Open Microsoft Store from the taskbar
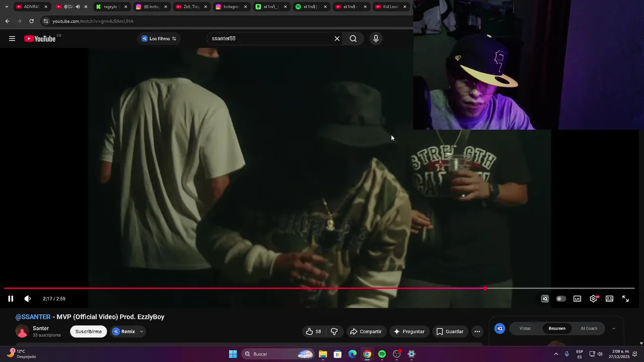The width and height of the screenshot is (644, 362). [338, 354]
